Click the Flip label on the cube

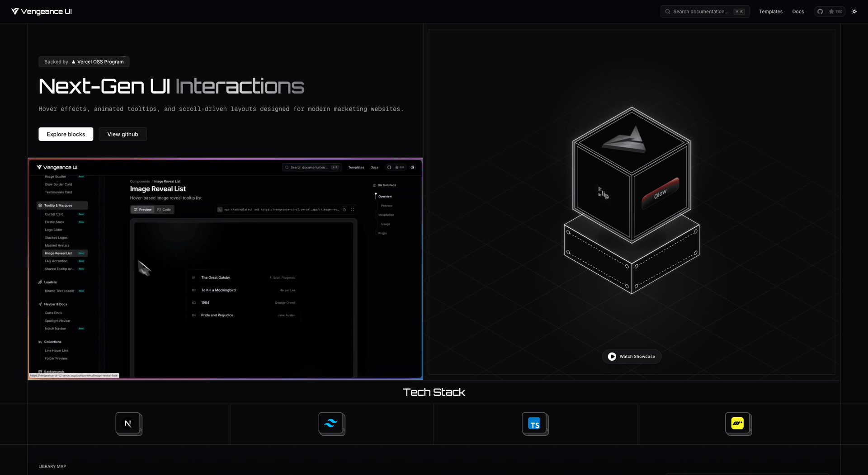(603, 193)
